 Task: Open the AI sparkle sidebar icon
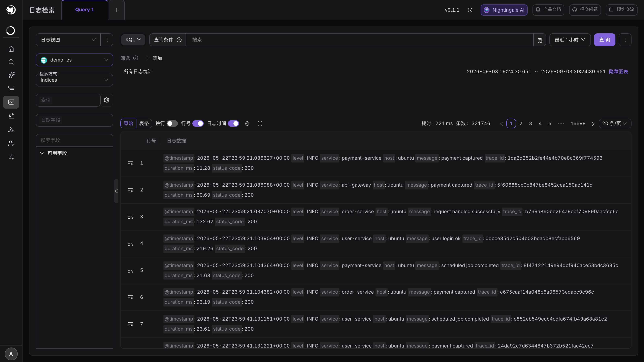11,75
